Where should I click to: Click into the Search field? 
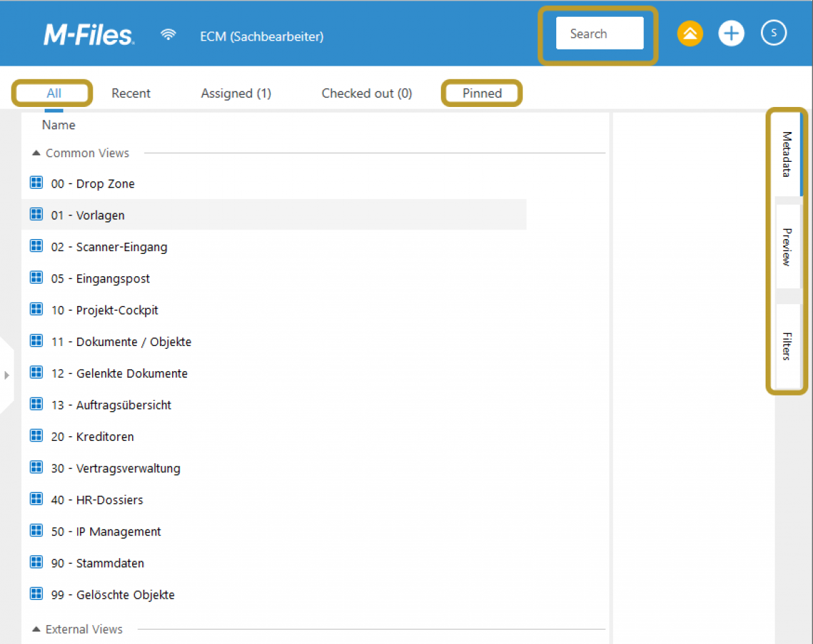point(599,34)
